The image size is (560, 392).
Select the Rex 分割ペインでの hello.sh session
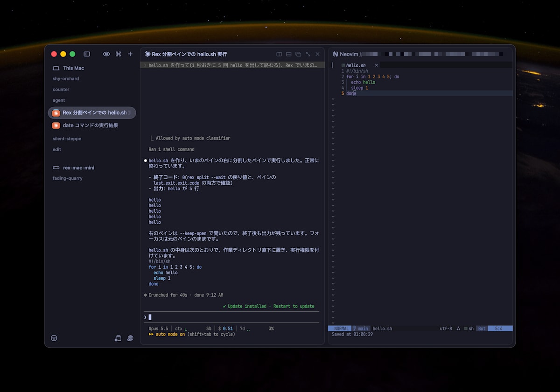tap(92, 113)
